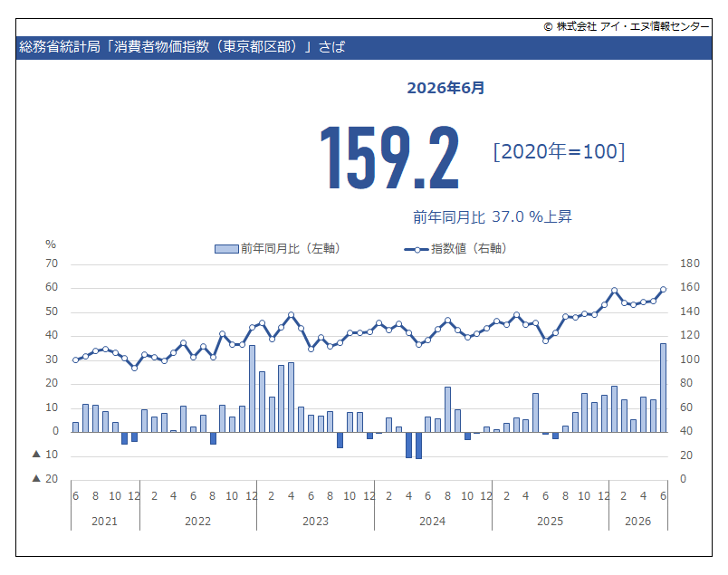Viewport: 728px width, 575px height.
Task: Click the right axis value 0
Action: (683, 478)
